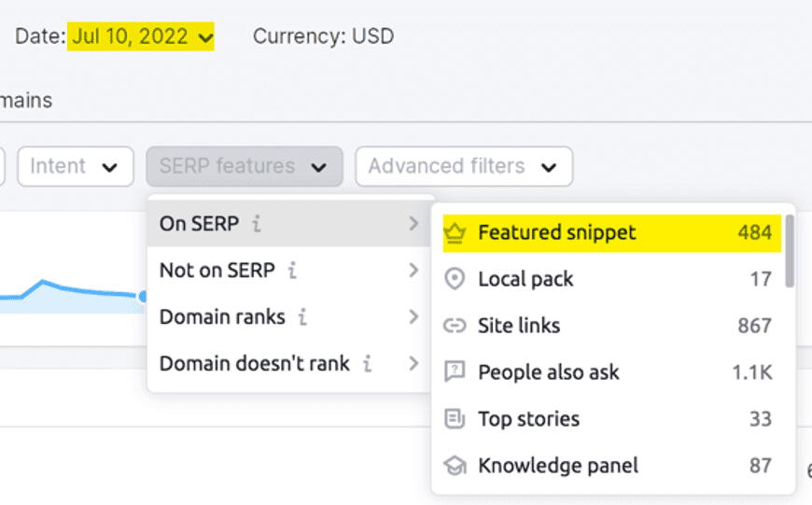Open the Date Jul 10, 2022 dropdown
Image resolution: width=812 pixels, height=505 pixels.
point(141,37)
